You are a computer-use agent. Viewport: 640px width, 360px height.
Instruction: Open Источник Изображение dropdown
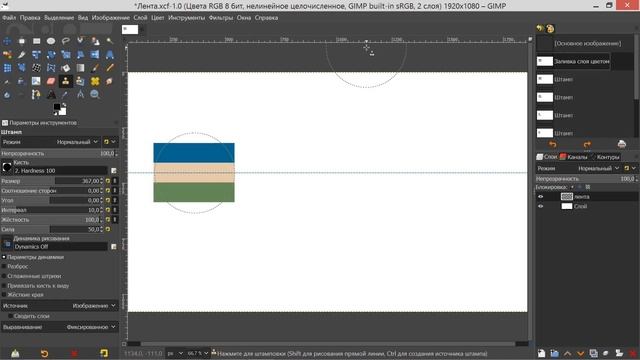60,306
